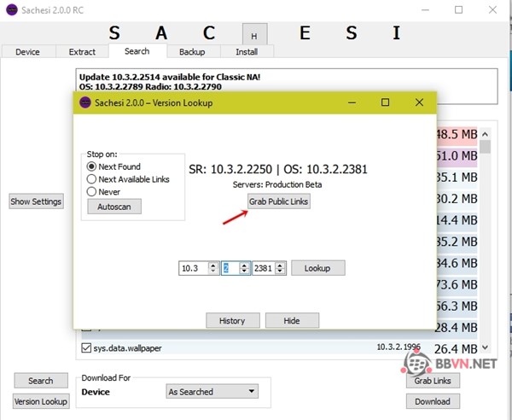
Task: Hide the Version Lookup dialog
Action: click(292, 321)
